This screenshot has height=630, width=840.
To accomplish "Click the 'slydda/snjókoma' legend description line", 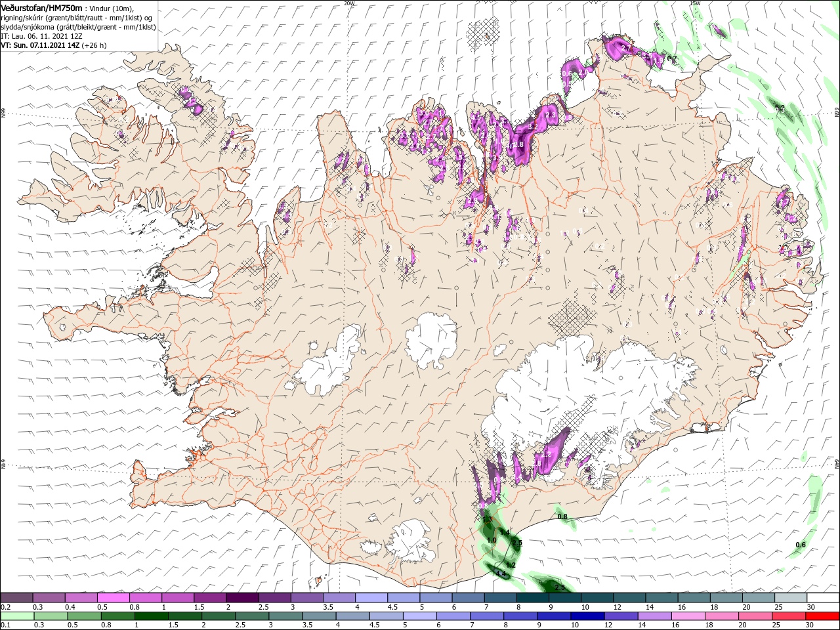I will pyautogui.click(x=78, y=27).
